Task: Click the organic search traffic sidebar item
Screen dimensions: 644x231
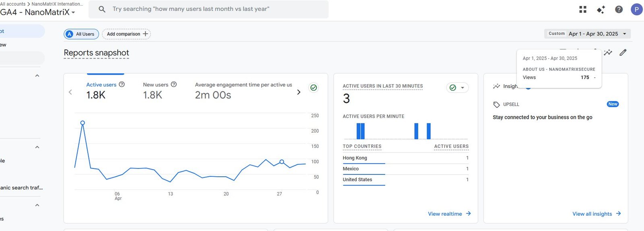Action: 21,188
